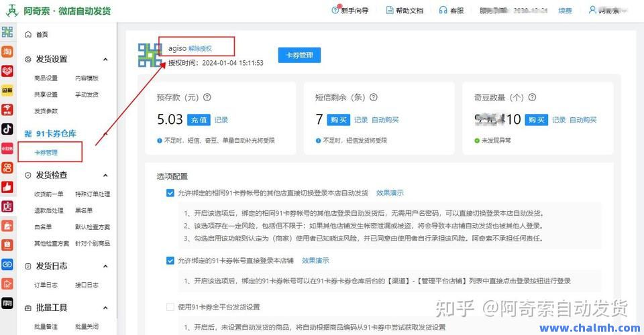This screenshot has width=644, height=335.
Task: Open 卡券管理 in the sidebar menu
Action: point(46,153)
